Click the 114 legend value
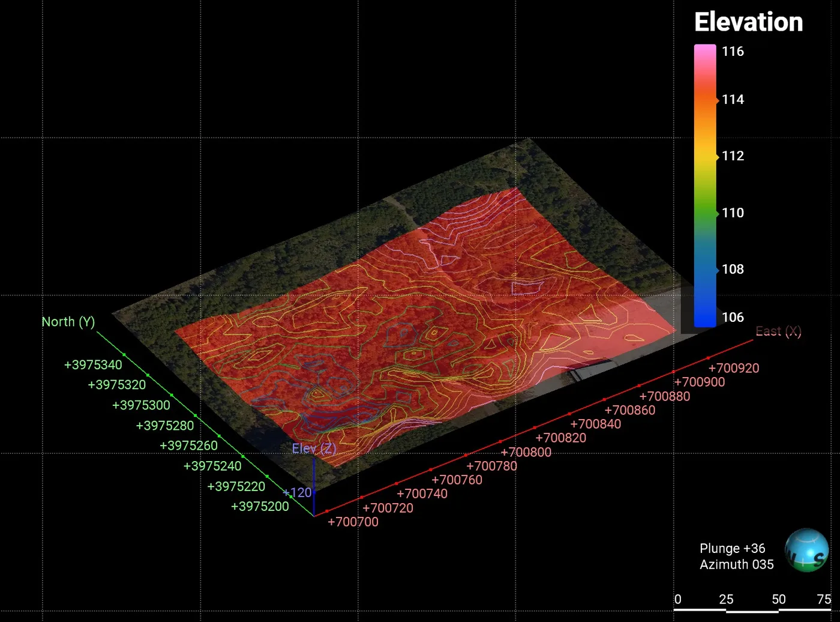Image resolution: width=840 pixels, height=622 pixels. (x=733, y=100)
